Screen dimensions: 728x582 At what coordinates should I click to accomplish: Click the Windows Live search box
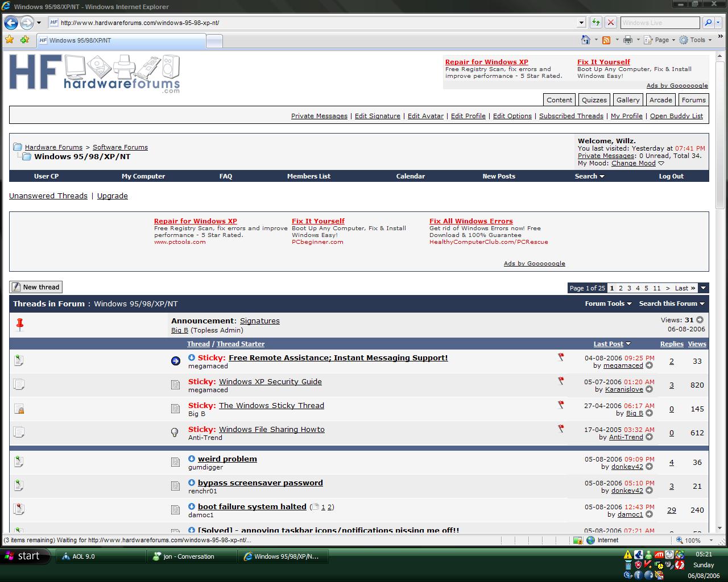(x=660, y=23)
